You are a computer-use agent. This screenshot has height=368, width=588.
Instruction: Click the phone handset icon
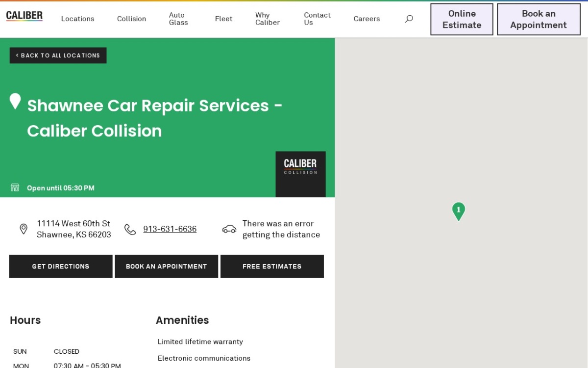pos(130,229)
